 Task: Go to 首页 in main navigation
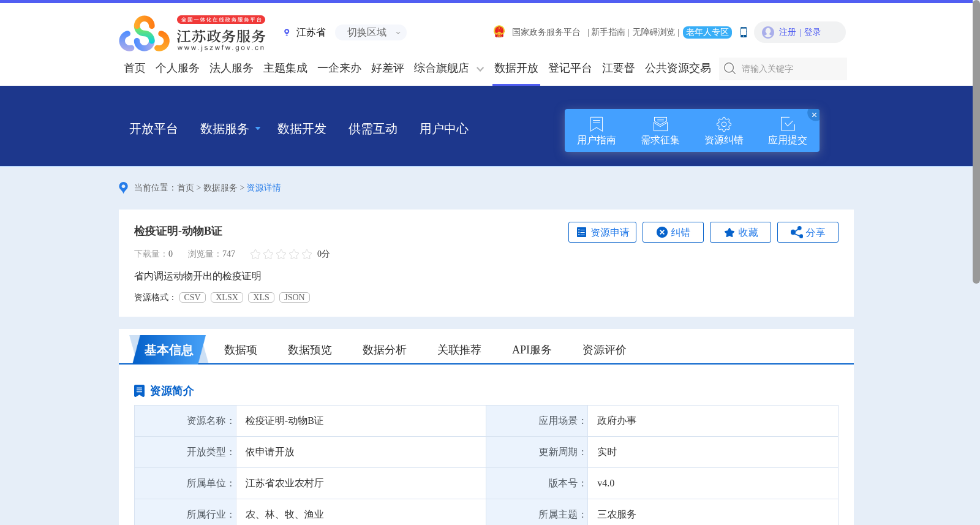pos(135,68)
